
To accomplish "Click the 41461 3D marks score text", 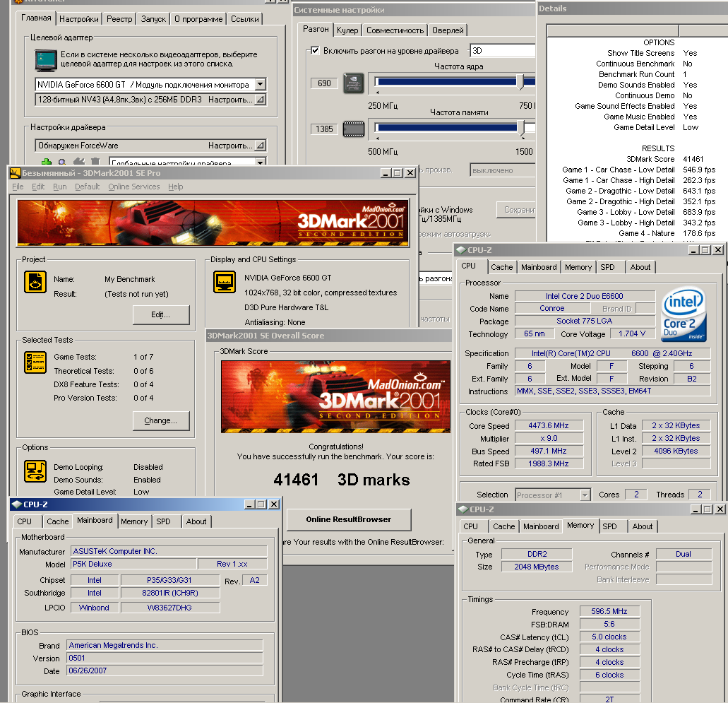I will pyautogui.click(x=341, y=480).
